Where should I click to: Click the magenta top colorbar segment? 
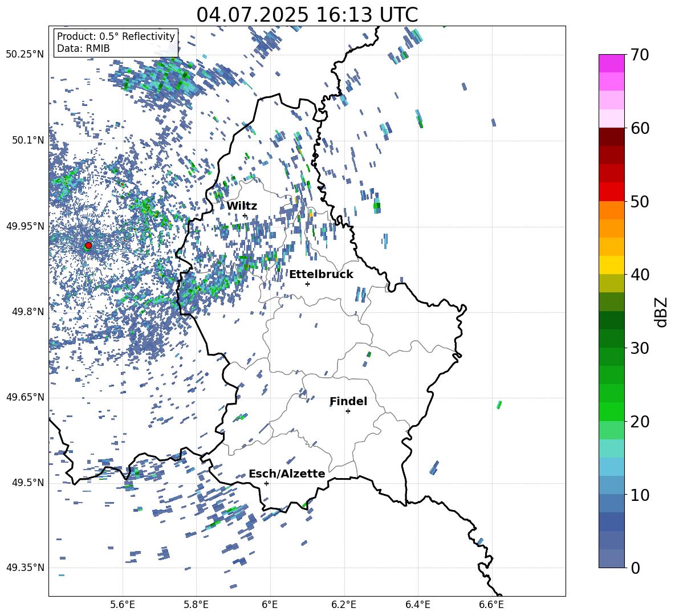point(611,63)
